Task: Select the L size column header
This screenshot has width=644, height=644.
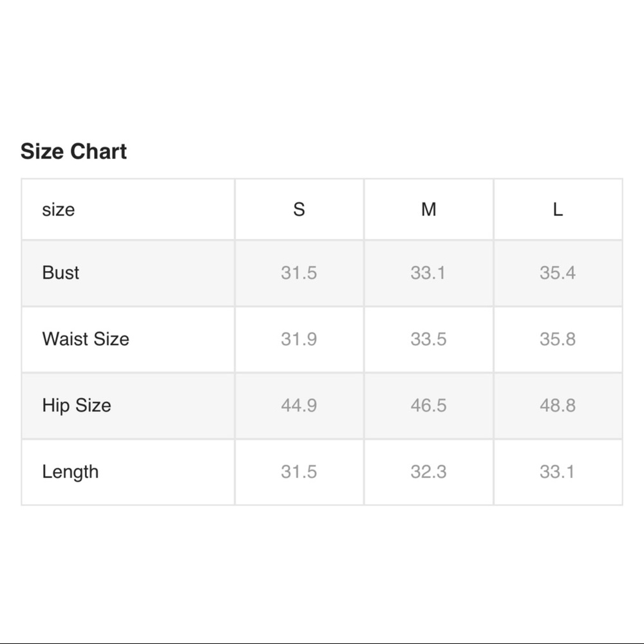Action: click(x=558, y=209)
